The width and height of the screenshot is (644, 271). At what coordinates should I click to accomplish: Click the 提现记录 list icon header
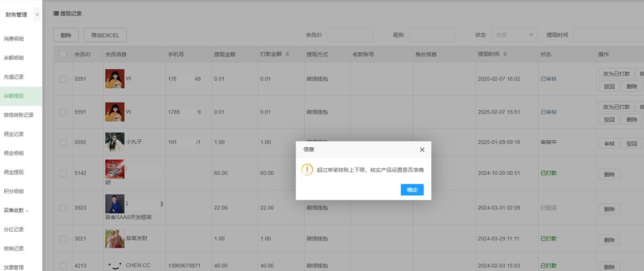tap(56, 13)
